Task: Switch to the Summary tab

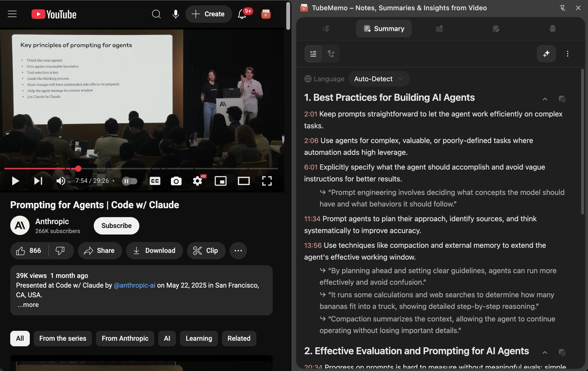Action: coord(384,29)
